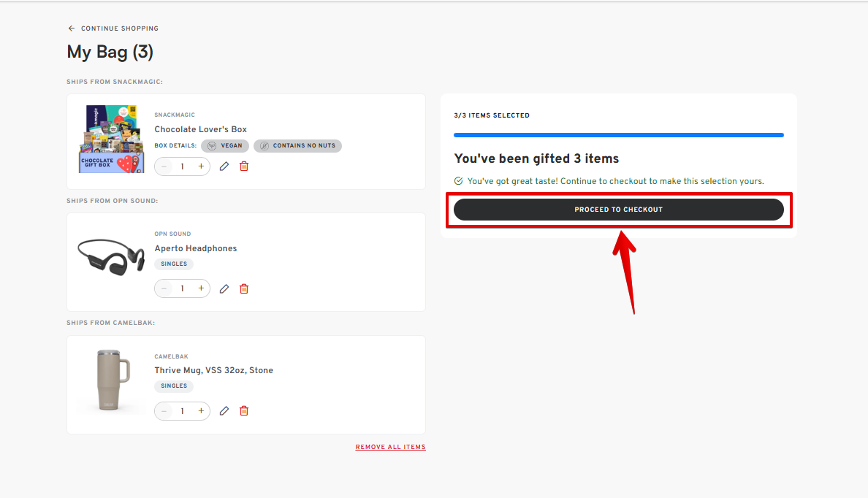Trash the Thrive Mug item
Viewport: 868px width, 498px height.
[x=244, y=411]
